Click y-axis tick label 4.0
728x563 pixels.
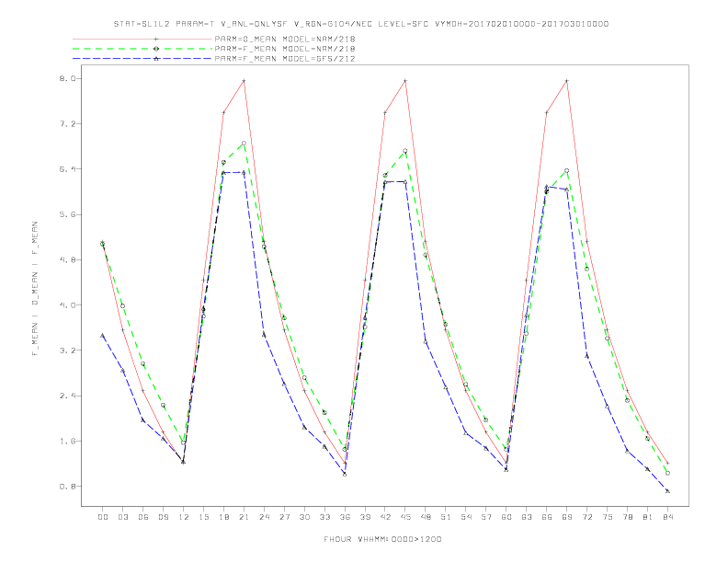(67, 305)
